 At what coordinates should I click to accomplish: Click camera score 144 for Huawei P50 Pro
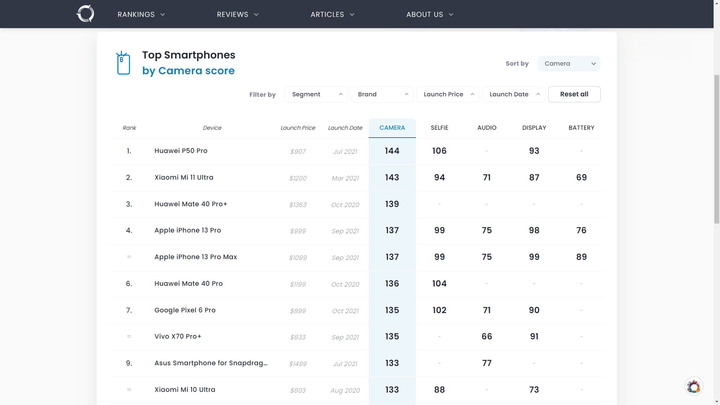pos(392,151)
